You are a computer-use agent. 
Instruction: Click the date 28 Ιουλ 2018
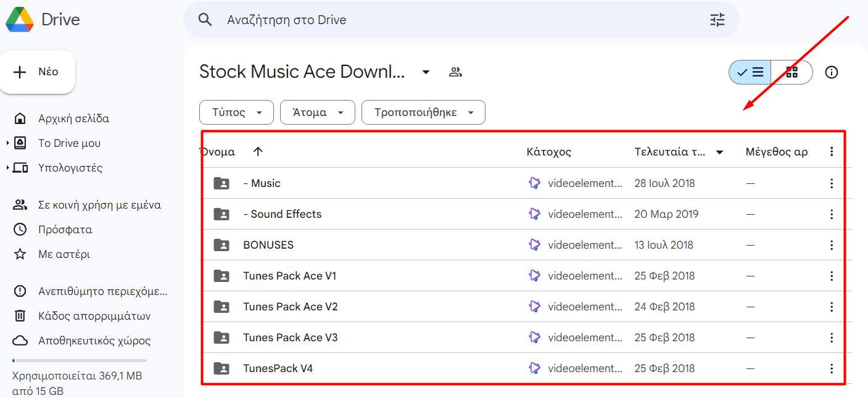pyautogui.click(x=664, y=183)
